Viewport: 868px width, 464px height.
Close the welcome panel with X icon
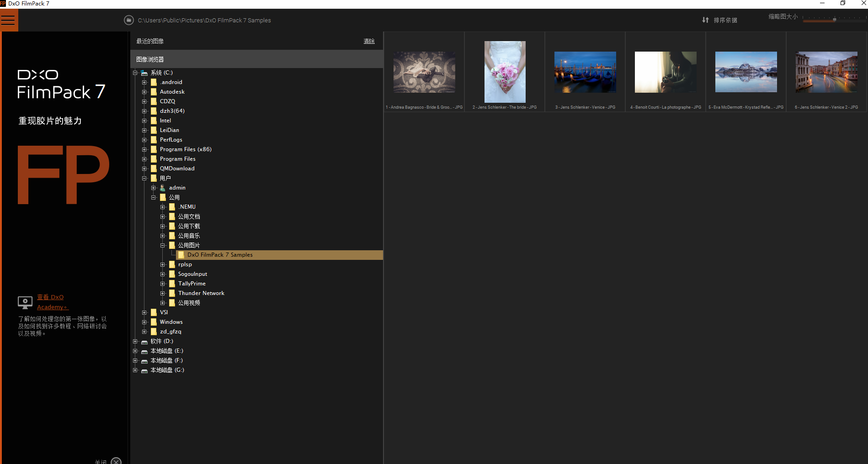click(116, 461)
